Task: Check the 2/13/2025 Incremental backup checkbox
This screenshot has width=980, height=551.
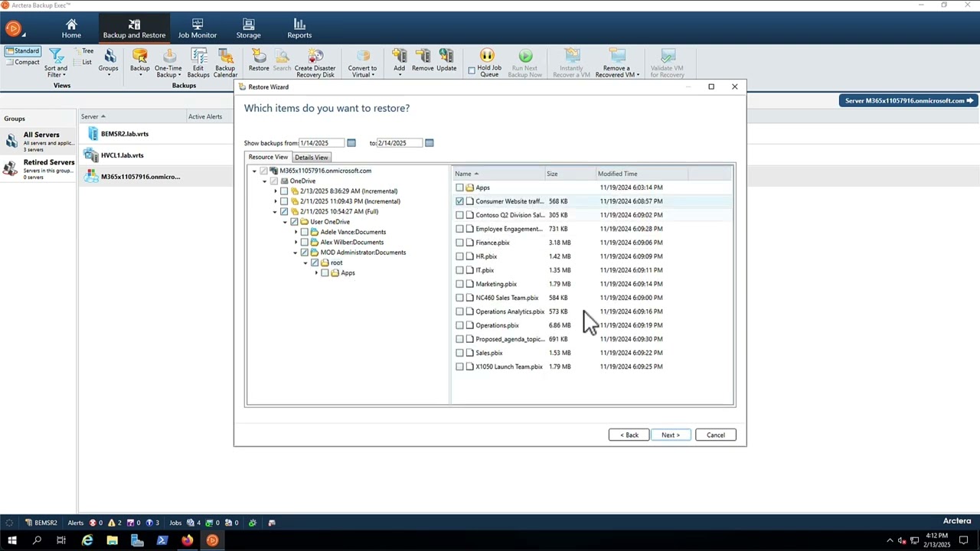Action: click(284, 191)
